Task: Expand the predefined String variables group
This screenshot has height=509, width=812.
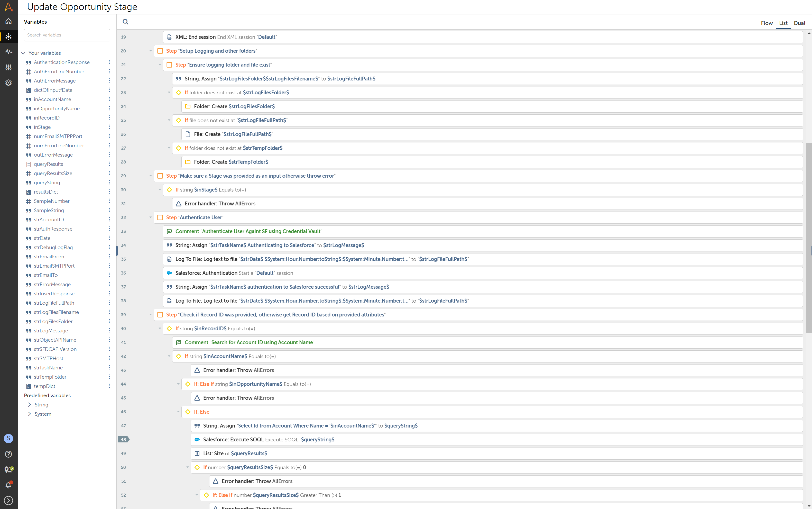Action: (x=30, y=405)
